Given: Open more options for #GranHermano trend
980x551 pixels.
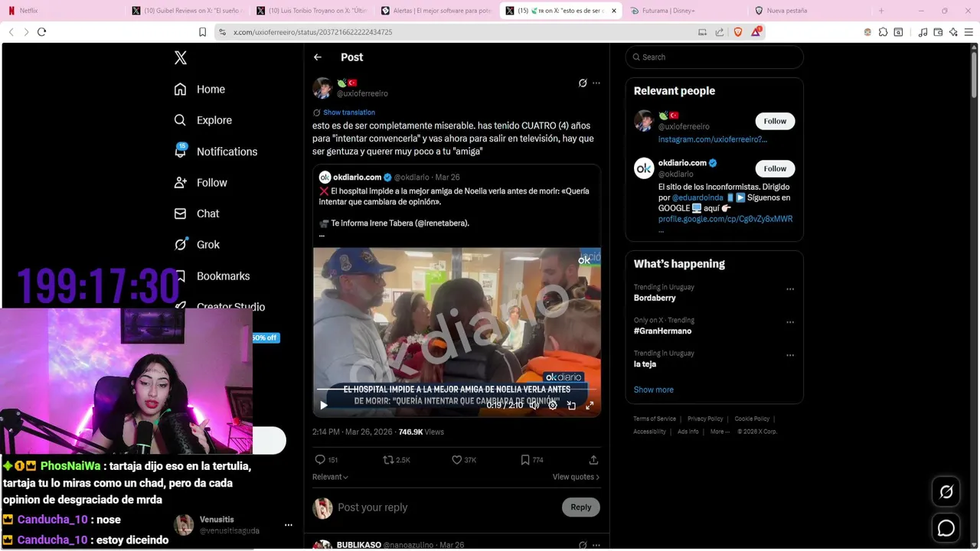Looking at the screenshot, I should click(x=790, y=322).
